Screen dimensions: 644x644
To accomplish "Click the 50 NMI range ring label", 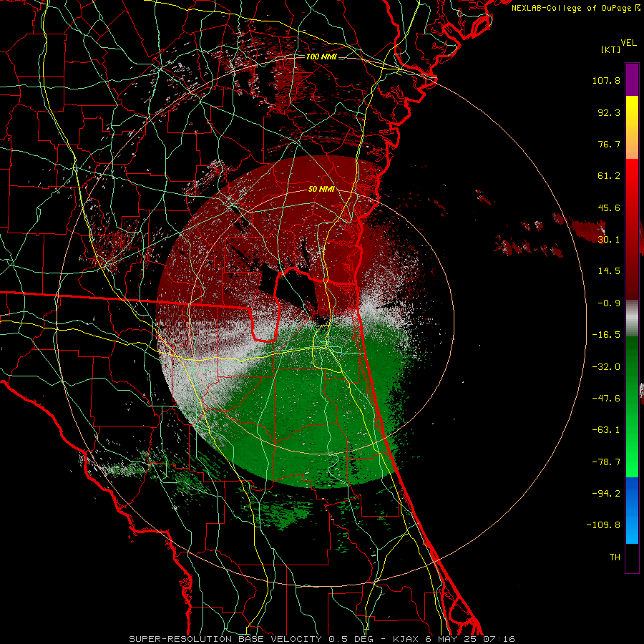I will pos(321,190).
